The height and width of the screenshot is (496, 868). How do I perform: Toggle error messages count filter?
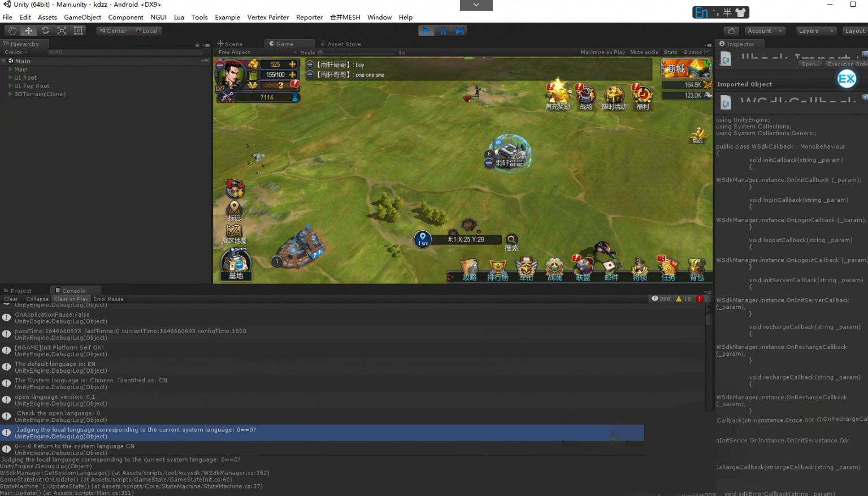coord(702,299)
